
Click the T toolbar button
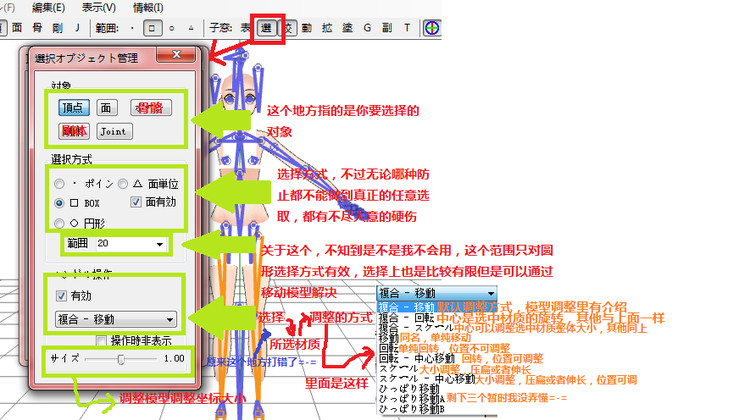point(408,28)
